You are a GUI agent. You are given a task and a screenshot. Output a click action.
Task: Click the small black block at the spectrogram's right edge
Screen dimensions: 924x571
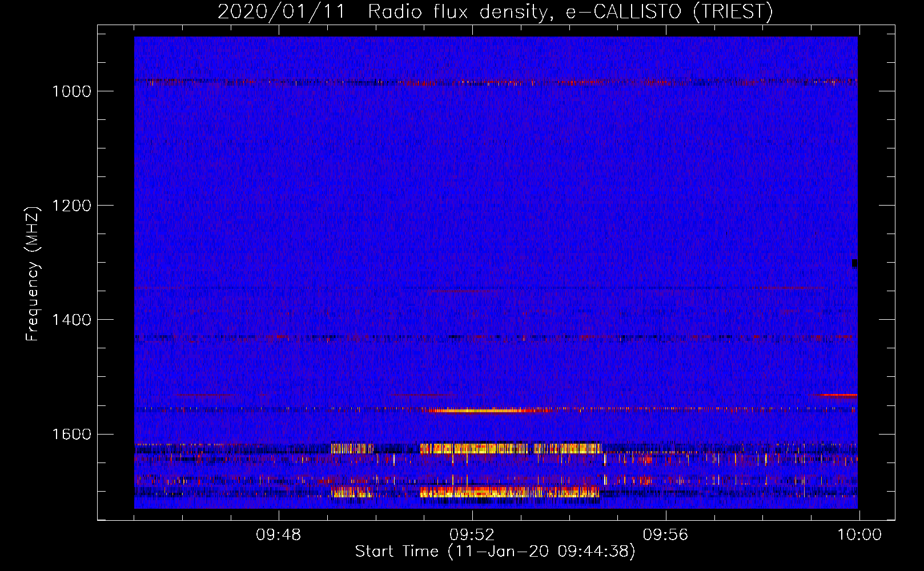(854, 263)
